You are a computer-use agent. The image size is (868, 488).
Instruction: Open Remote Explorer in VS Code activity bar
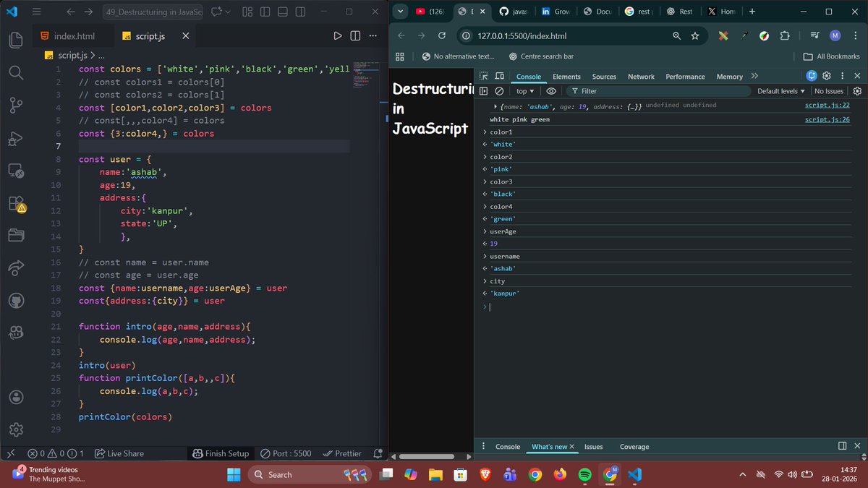pyautogui.click(x=16, y=171)
